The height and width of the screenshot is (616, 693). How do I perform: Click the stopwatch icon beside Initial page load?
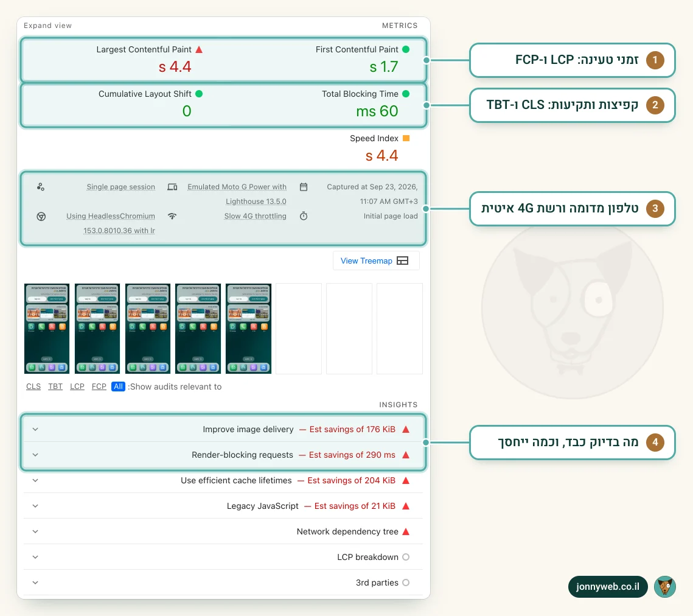(304, 216)
